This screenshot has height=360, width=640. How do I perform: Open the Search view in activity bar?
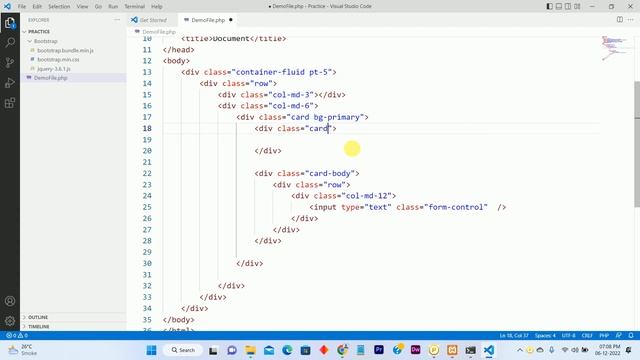(x=10, y=42)
